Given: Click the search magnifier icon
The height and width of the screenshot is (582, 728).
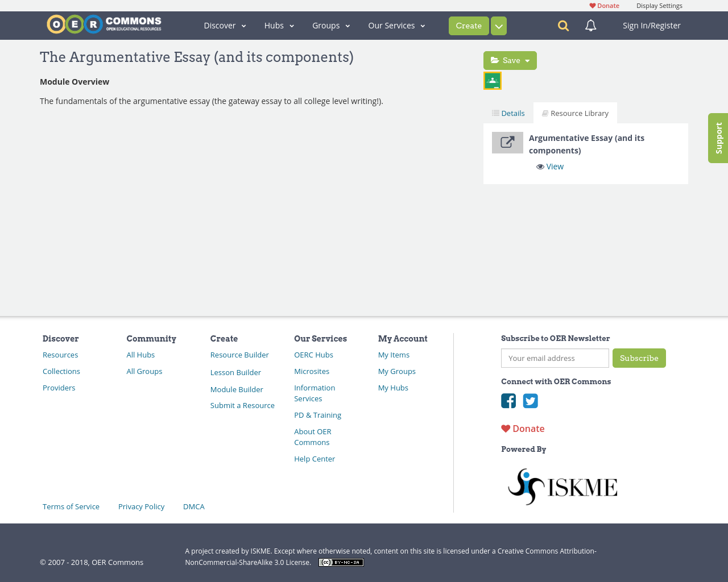Looking at the screenshot, I should 563,26.
